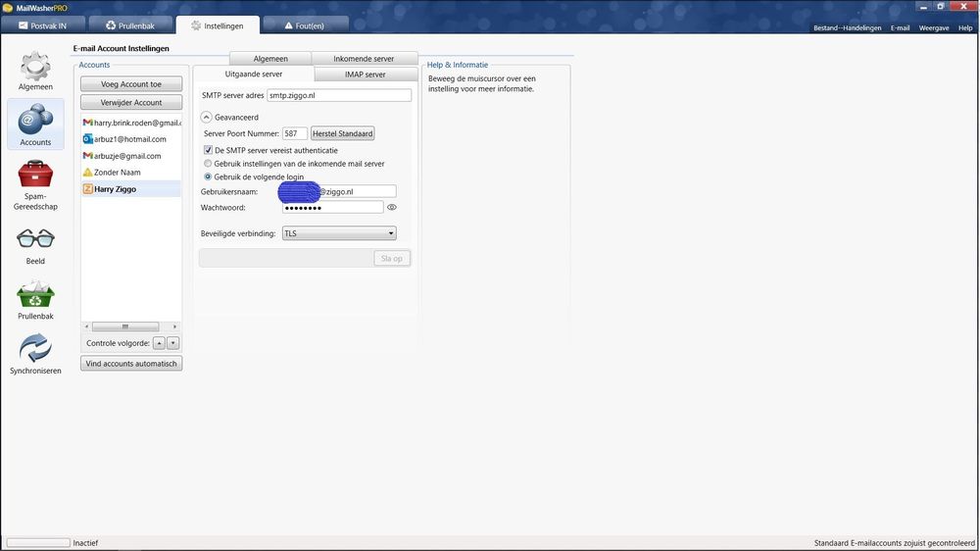Move account down in Controle volgorde
980x551 pixels.
pos(173,343)
